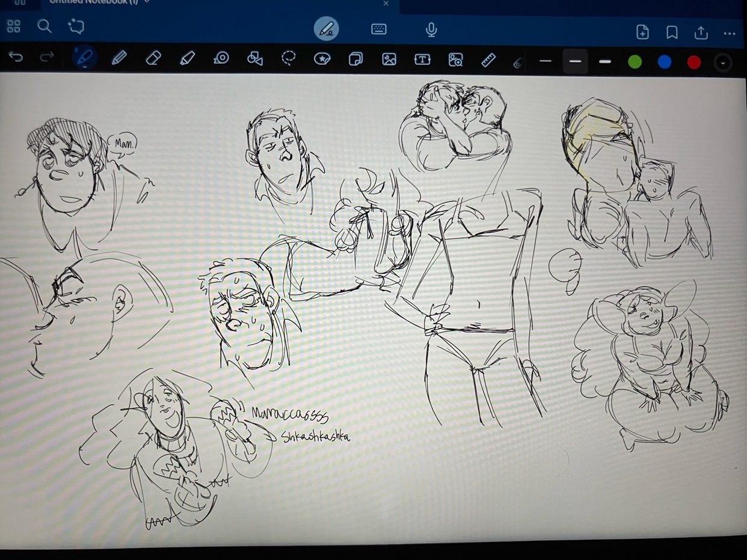Choose the medium stroke width
The width and height of the screenshot is (747, 560).
click(575, 61)
